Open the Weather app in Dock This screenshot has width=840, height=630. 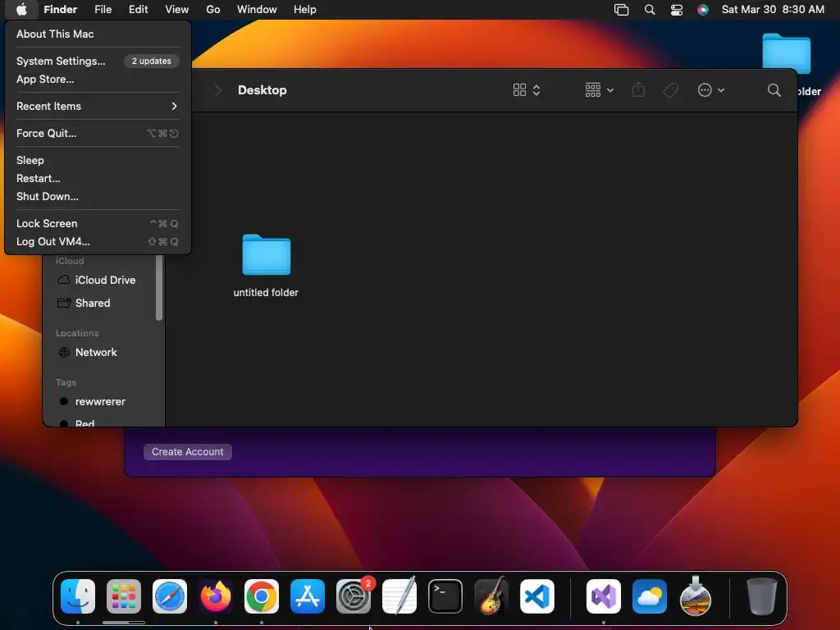pos(650,596)
